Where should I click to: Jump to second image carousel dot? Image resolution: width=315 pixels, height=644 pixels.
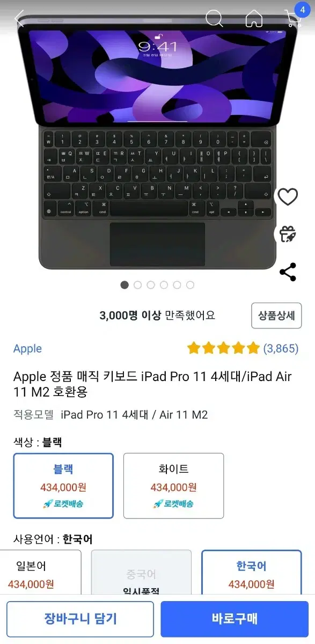point(137,285)
